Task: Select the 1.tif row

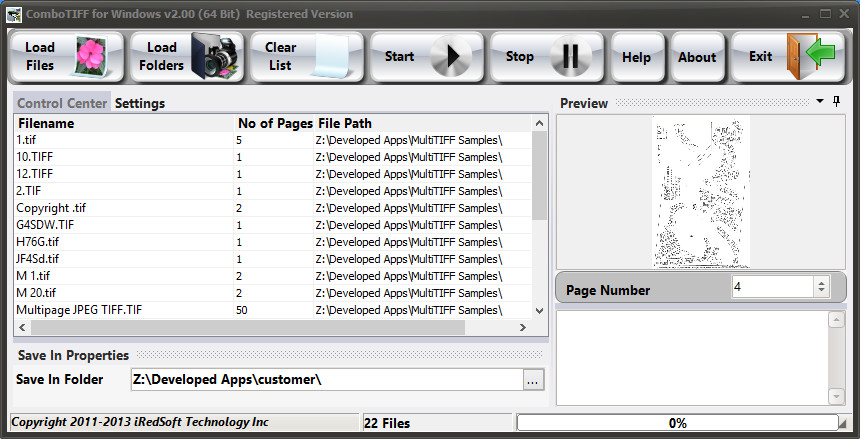Action: point(273,140)
